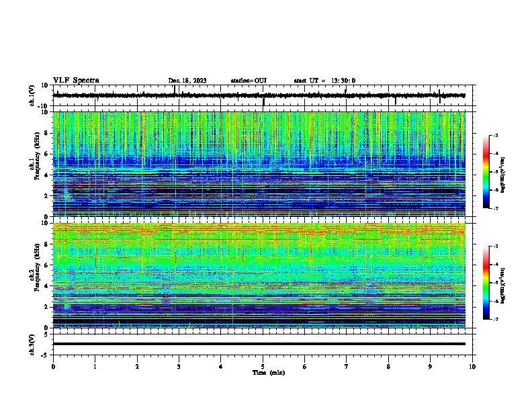Click time axis tick label "5"
532x411 pixels.
pyautogui.click(x=263, y=367)
